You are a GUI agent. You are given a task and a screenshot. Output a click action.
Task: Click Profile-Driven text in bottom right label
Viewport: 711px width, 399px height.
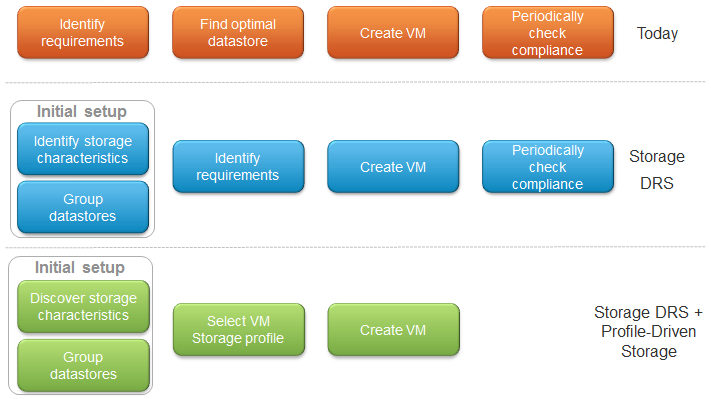point(648,331)
